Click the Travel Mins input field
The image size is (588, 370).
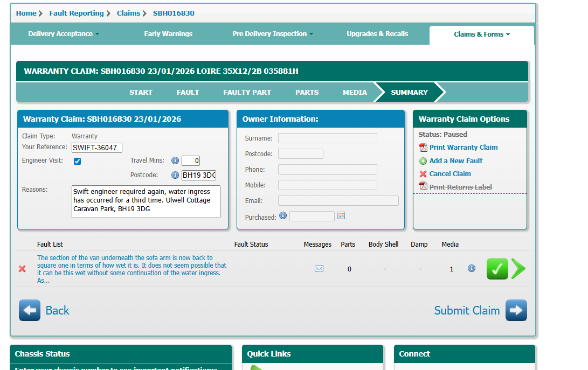coord(190,161)
